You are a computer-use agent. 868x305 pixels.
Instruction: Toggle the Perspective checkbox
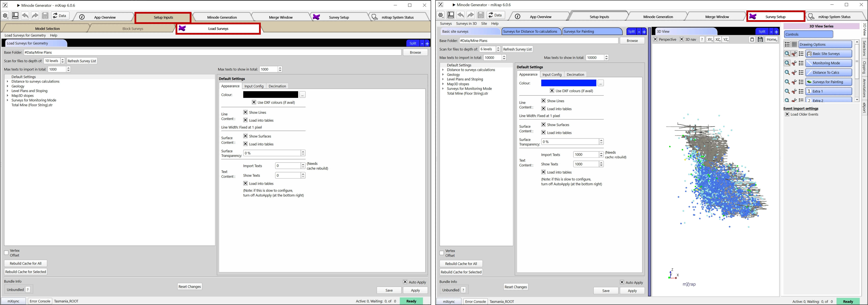pyautogui.click(x=655, y=39)
